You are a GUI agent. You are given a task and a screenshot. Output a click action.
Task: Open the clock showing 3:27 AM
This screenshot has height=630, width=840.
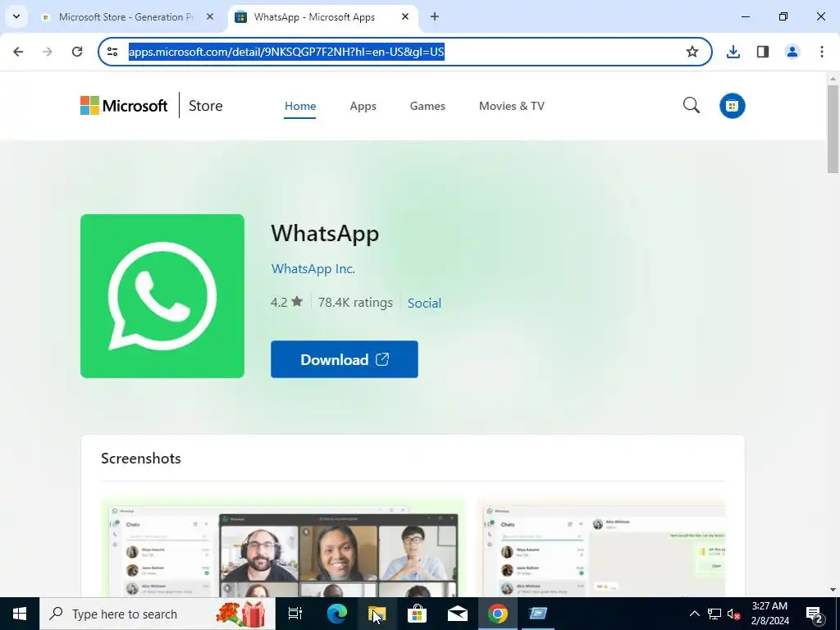click(x=769, y=614)
